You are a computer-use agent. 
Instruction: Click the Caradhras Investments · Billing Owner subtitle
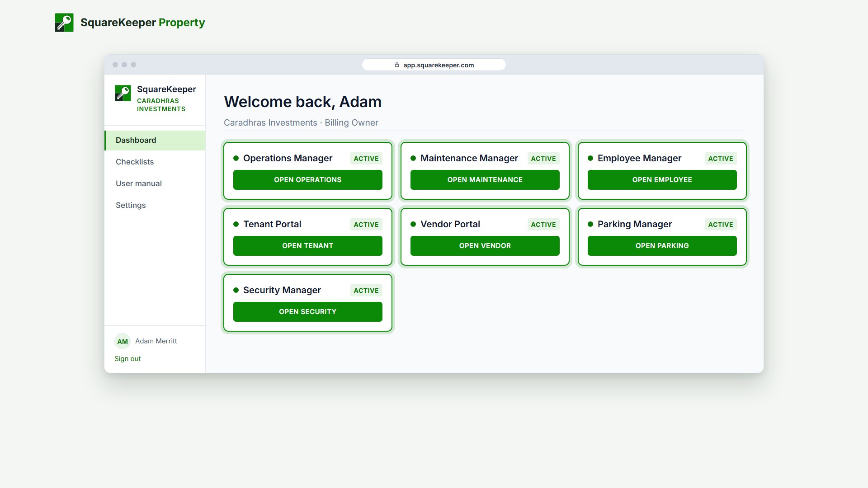coord(301,123)
